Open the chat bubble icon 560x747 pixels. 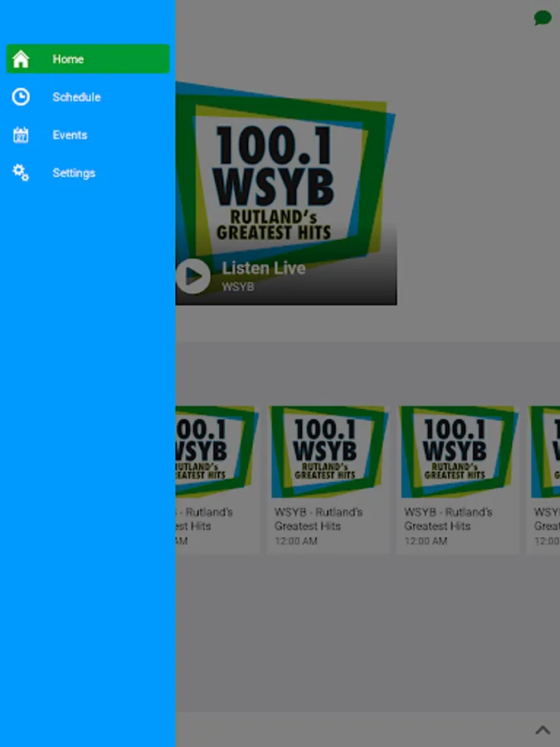tap(543, 18)
